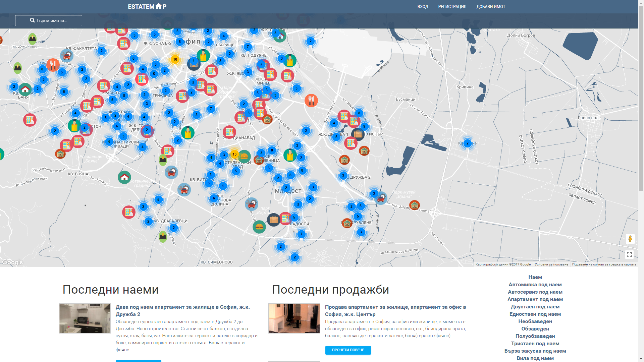
Task: Click cluster 7 below МЛАДОСТ 4
Action: [x=302, y=234]
